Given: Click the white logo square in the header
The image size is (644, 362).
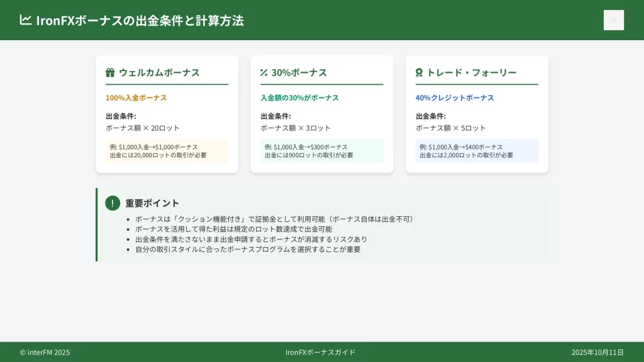Looking at the screenshot, I should (x=613, y=20).
